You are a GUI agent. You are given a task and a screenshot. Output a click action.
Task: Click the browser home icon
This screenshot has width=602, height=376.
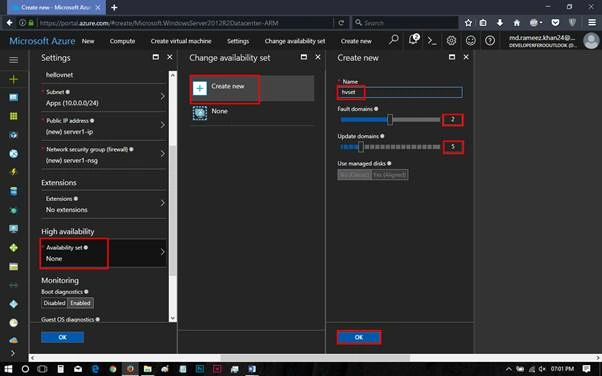(517, 23)
